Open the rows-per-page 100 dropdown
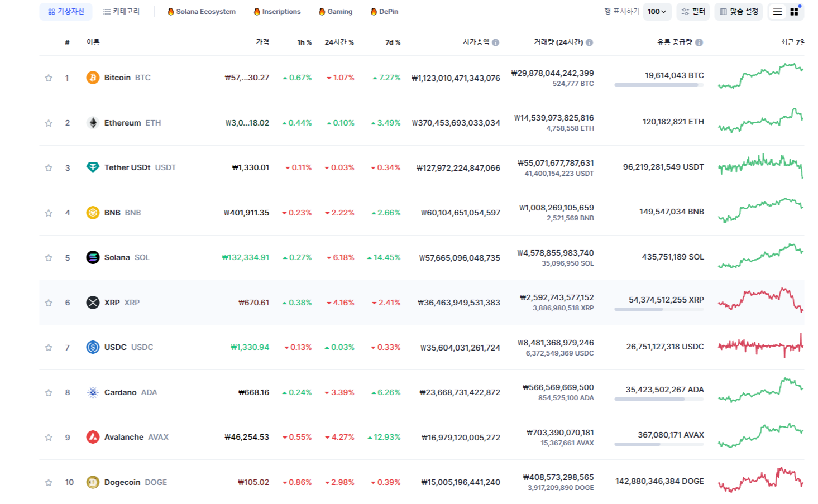Image resolution: width=818 pixels, height=504 pixels. [x=657, y=12]
